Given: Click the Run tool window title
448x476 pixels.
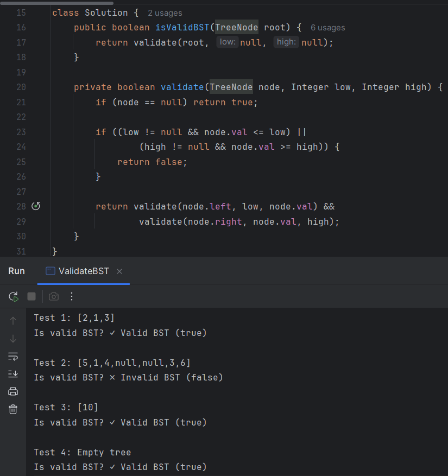Looking at the screenshot, I should (x=16, y=271).
